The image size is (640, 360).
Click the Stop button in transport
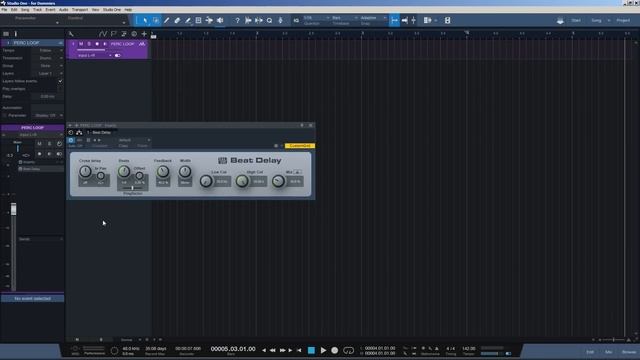tap(311, 350)
